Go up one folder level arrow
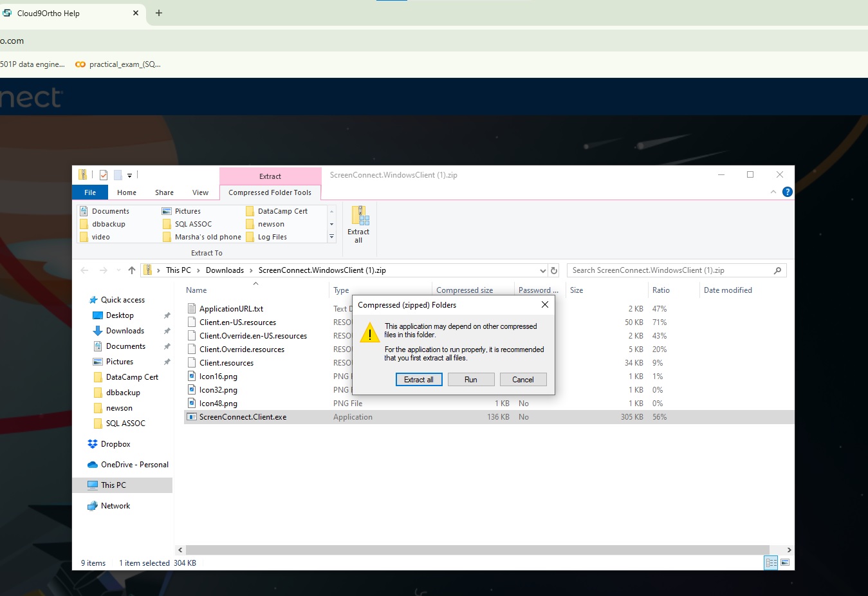 [x=132, y=270]
